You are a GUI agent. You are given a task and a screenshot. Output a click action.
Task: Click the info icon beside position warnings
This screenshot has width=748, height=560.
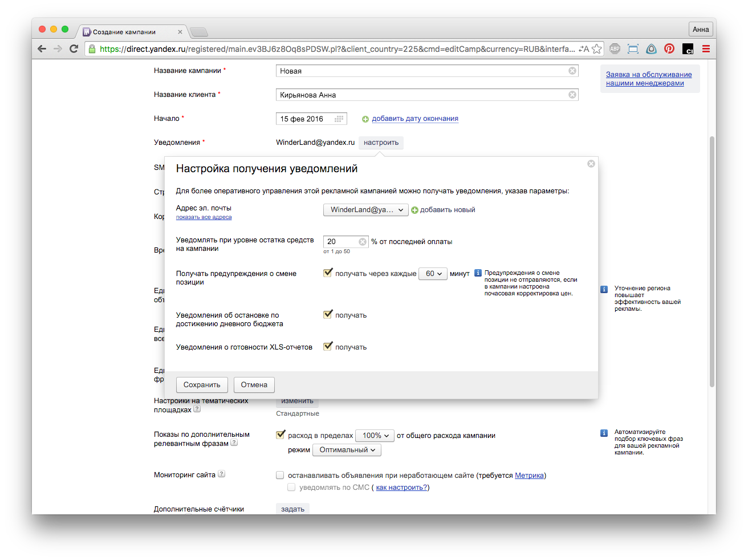click(478, 273)
